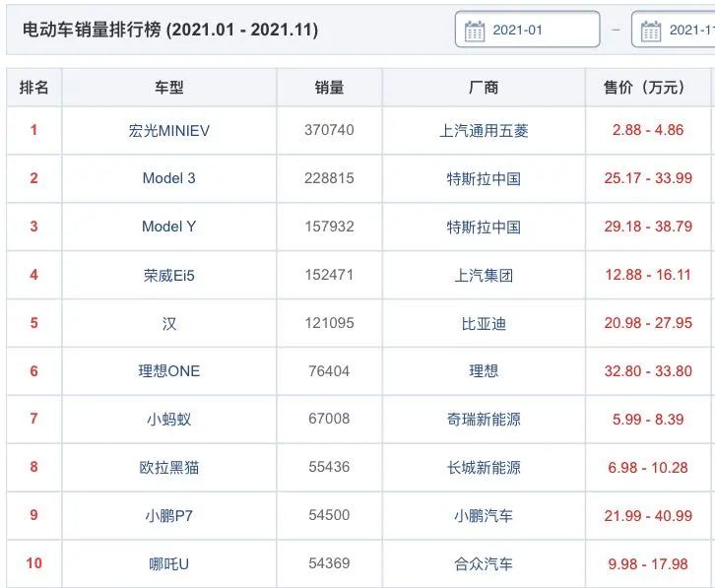Click rank number 10 for 哪吒U
Screen dimensions: 715x588
point(33,563)
